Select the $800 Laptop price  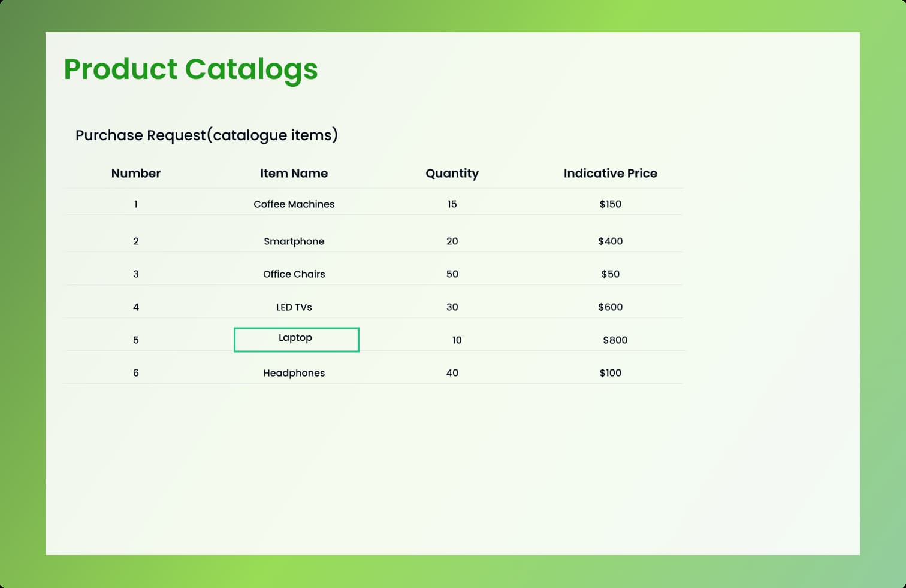pyautogui.click(x=615, y=340)
